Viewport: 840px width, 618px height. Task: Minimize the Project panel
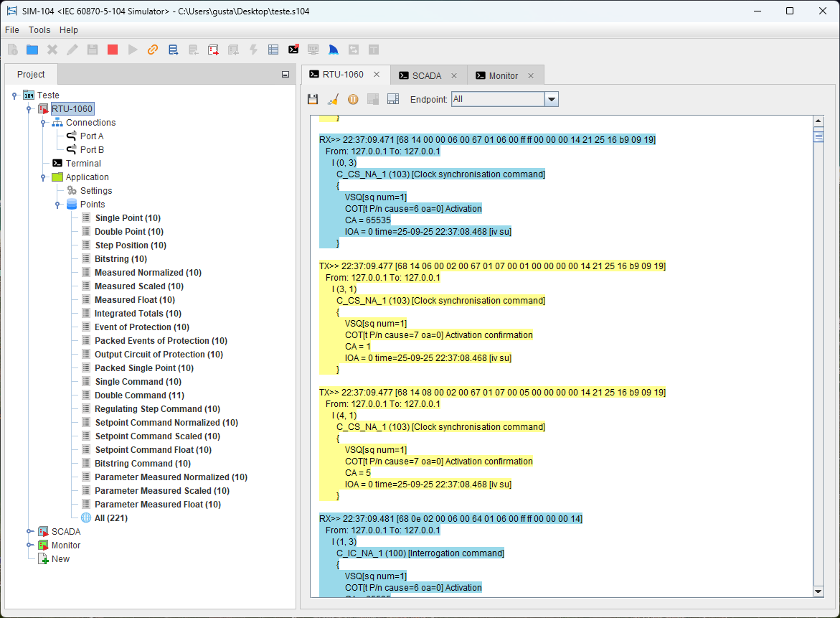point(285,75)
